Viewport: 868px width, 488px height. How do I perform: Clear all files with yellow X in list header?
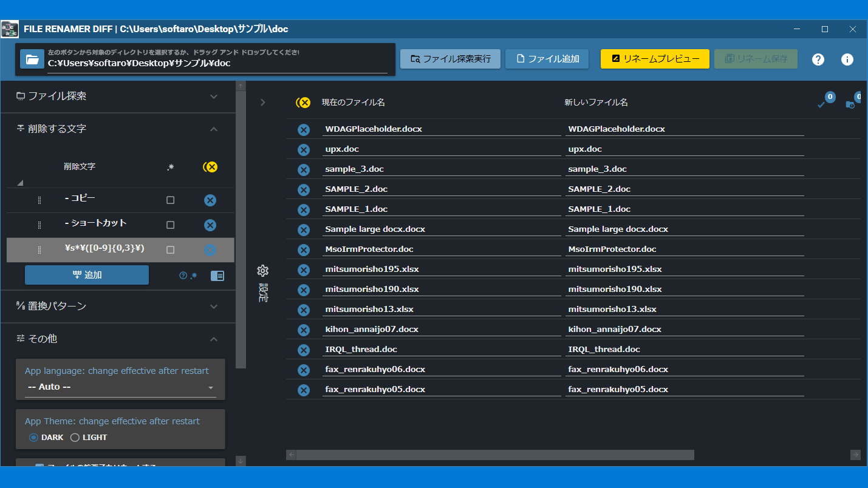(303, 103)
